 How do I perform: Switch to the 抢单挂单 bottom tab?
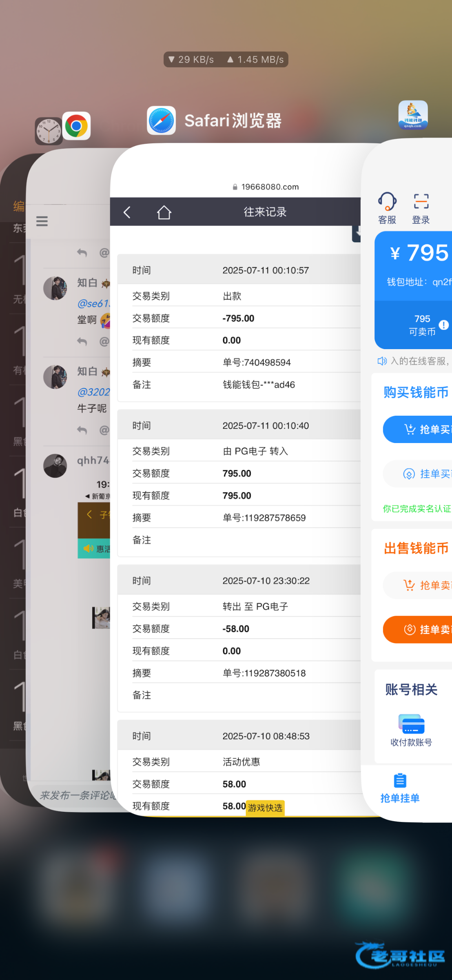pos(400,788)
